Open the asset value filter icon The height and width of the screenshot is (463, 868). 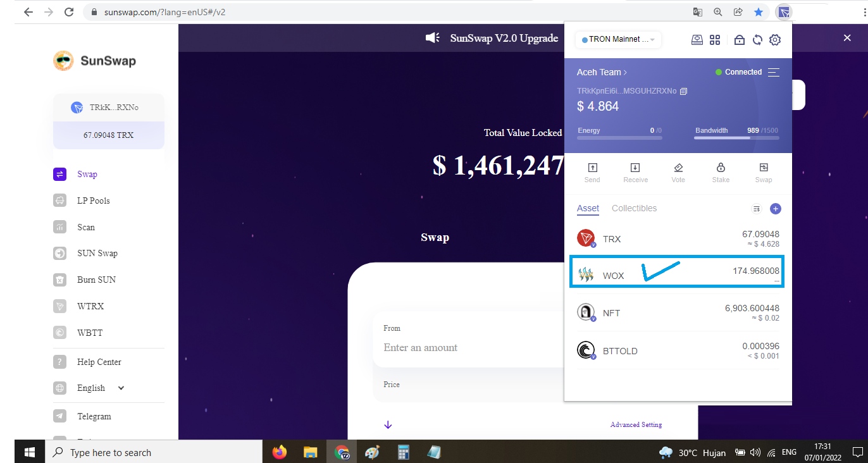coord(757,209)
